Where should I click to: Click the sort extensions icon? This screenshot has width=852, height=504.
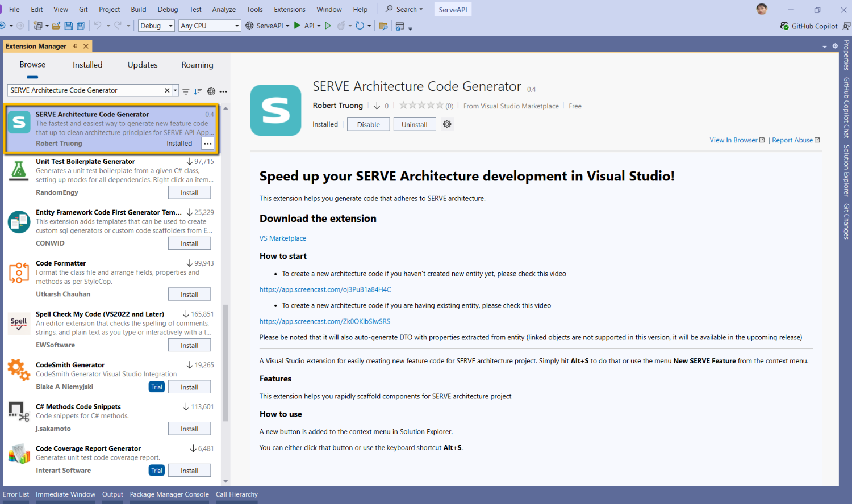point(198,91)
